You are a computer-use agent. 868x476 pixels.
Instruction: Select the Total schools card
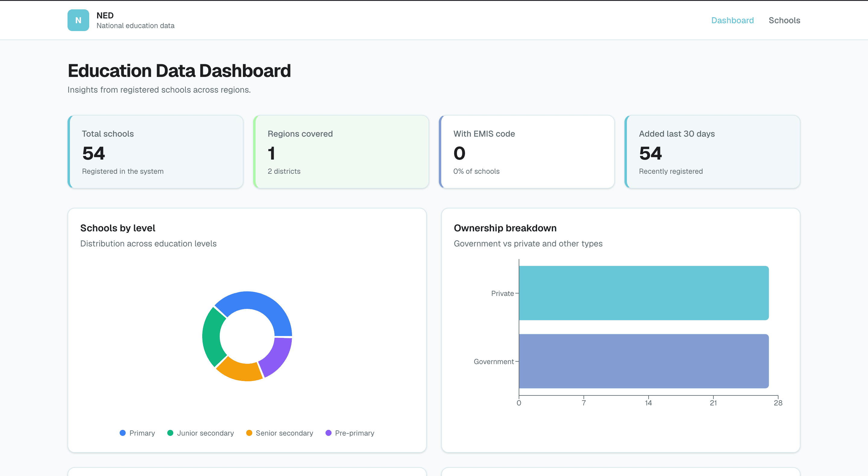[x=155, y=152]
